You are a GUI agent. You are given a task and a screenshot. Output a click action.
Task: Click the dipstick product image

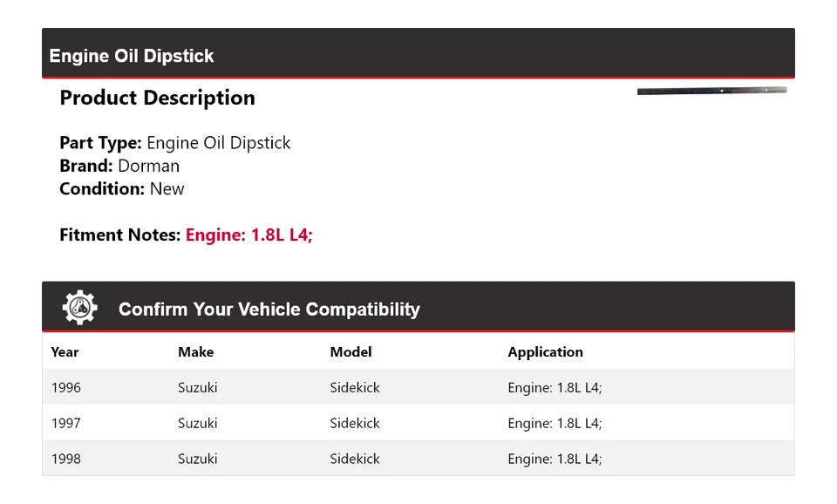[x=711, y=91]
